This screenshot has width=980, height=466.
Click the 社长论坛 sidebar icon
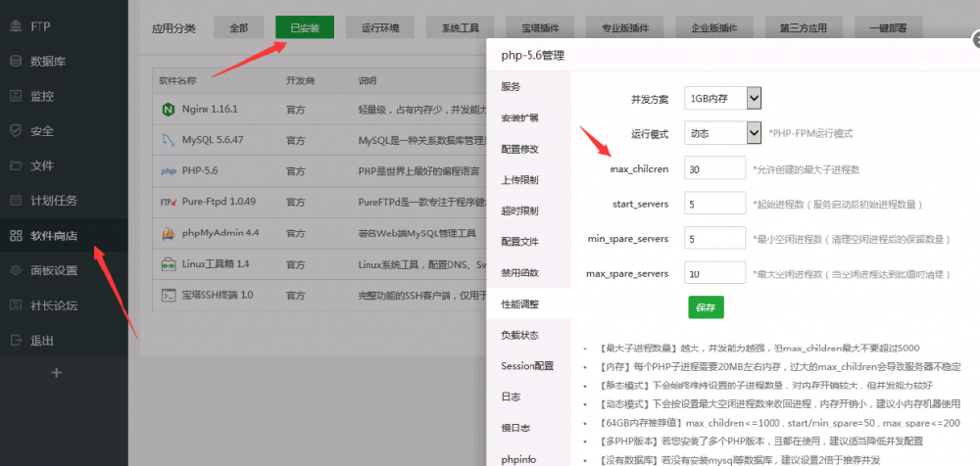pyautogui.click(x=17, y=305)
